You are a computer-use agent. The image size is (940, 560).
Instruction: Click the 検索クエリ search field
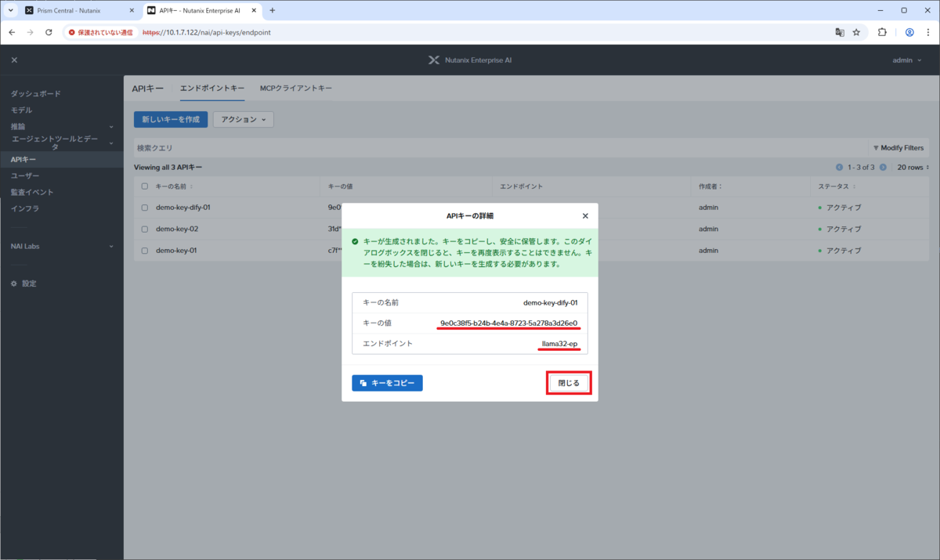[x=501, y=147]
